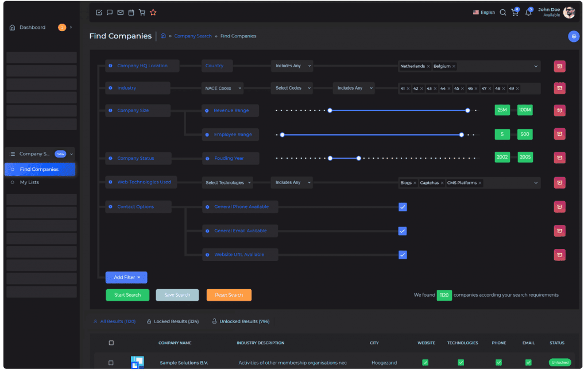The image size is (588, 372).
Task: Open the calendar icon in top toolbar
Action: click(131, 13)
